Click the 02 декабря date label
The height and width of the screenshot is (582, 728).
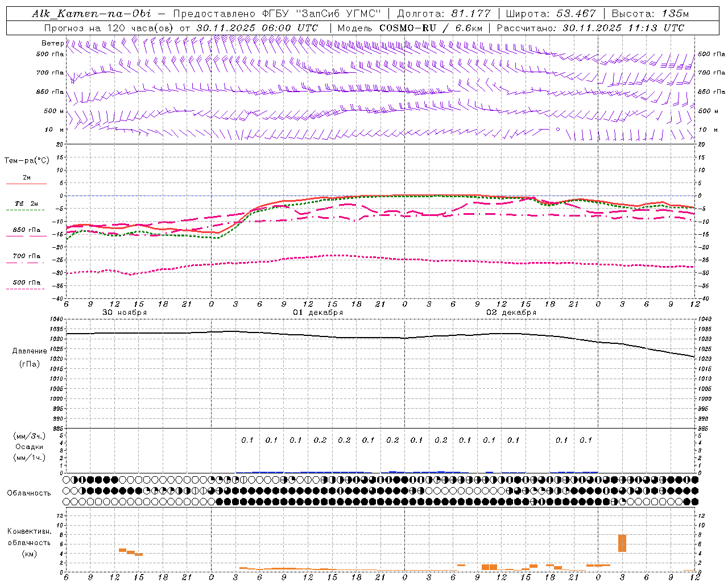511,313
